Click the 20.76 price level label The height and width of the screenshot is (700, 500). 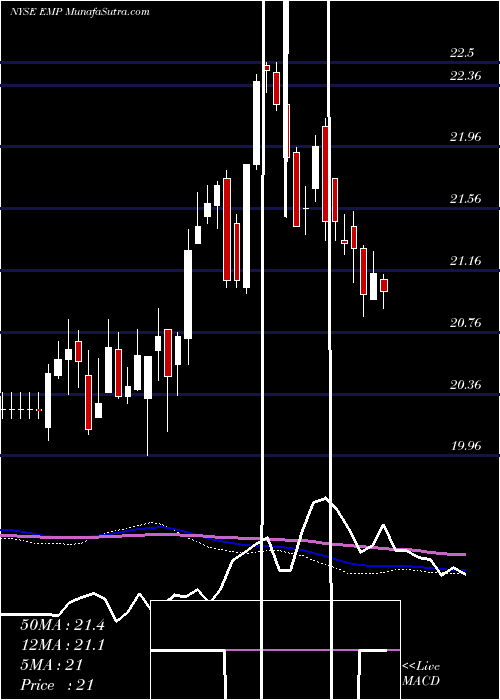[x=466, y=323]
